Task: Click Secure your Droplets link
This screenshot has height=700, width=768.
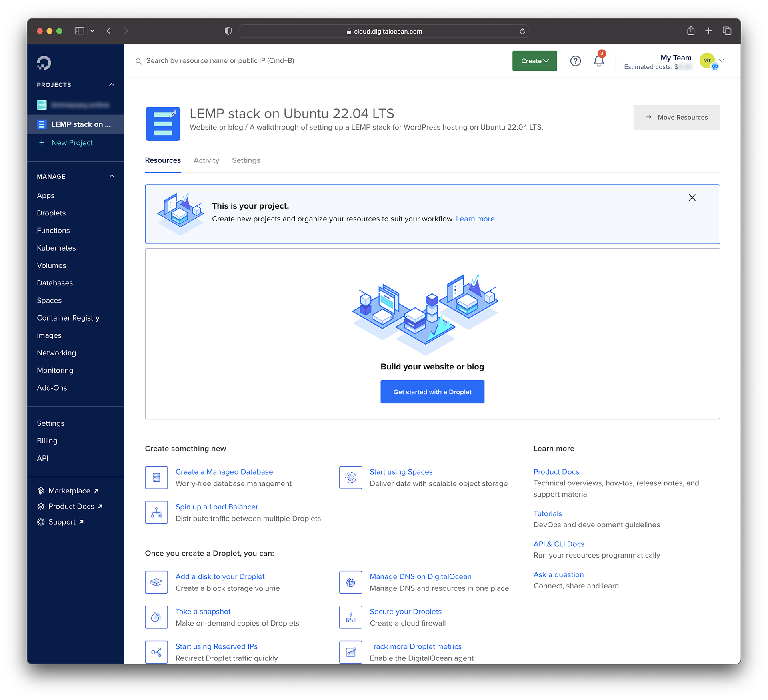Action: [406, 612]
